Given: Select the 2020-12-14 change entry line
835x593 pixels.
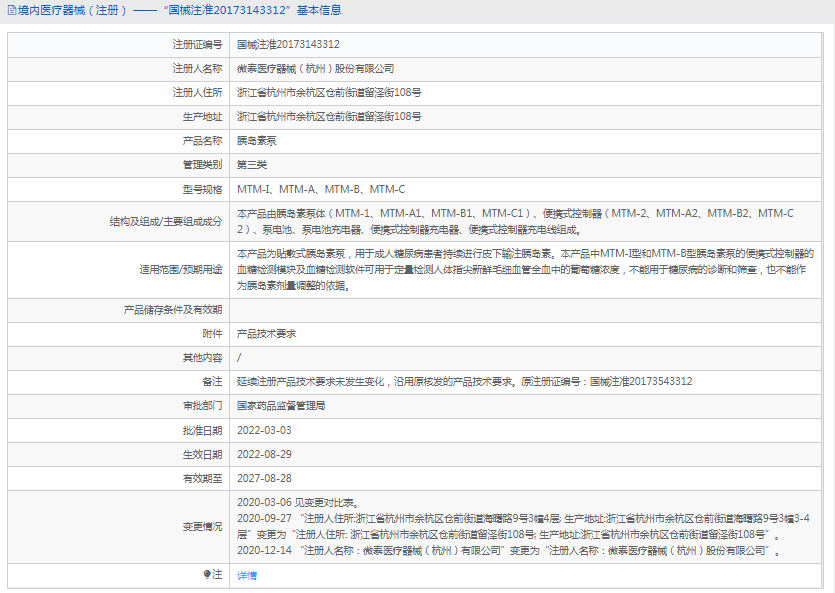Looking at the screenshot, I should click(509, 551).
